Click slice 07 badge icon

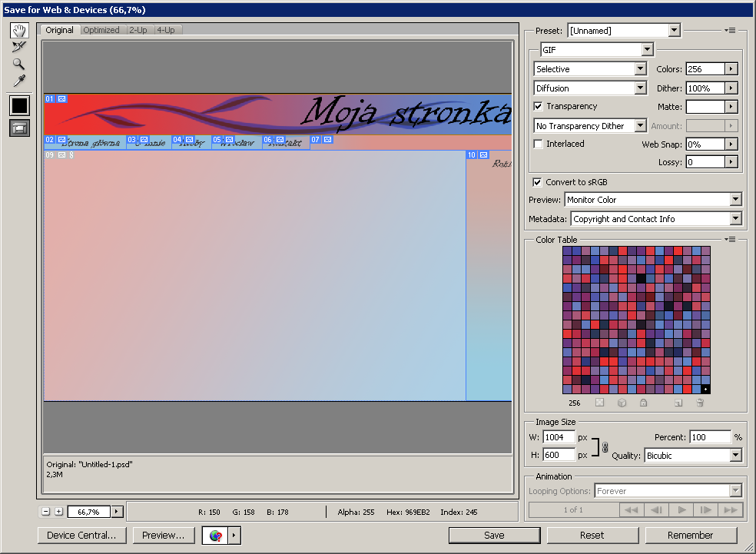[x=328, y=139]
